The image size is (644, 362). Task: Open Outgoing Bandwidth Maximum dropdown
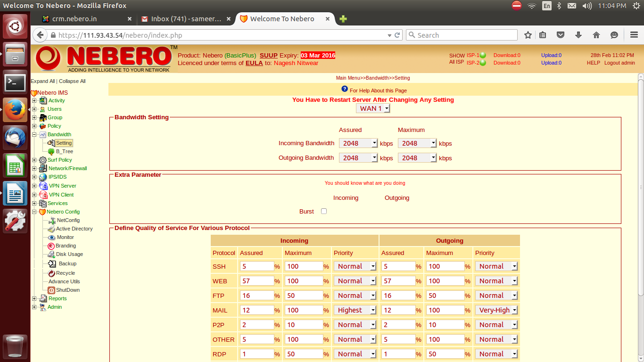(x=417, y=158)
